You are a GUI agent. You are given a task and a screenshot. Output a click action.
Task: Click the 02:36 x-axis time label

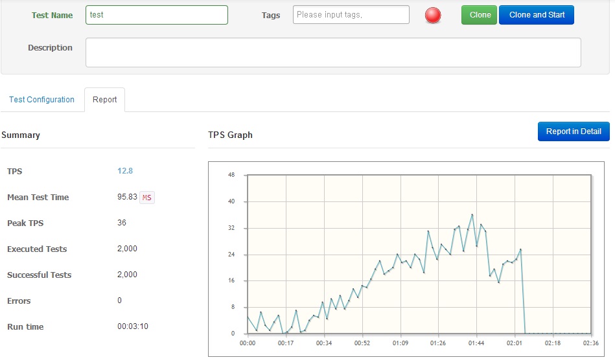coord(590,343)
